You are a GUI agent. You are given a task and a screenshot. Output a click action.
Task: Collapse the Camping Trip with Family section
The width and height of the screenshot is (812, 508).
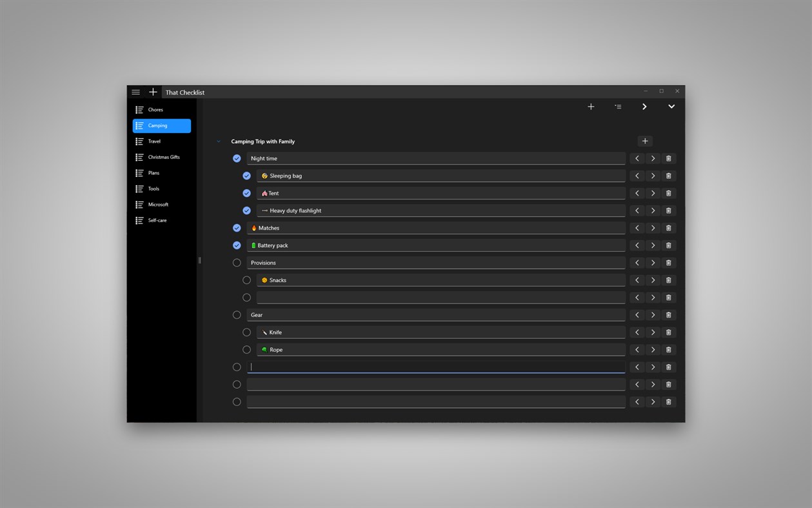point(218,141)
